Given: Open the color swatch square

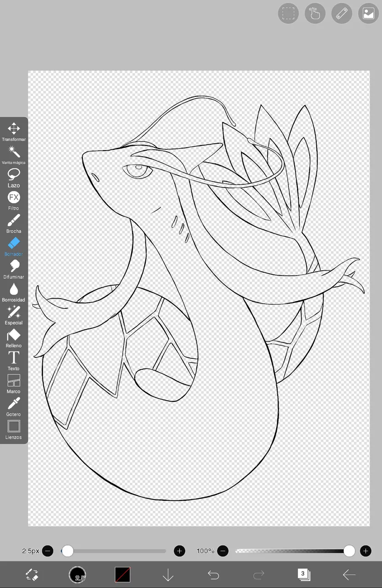Looking at the screenshot, I should pos(122,575).
